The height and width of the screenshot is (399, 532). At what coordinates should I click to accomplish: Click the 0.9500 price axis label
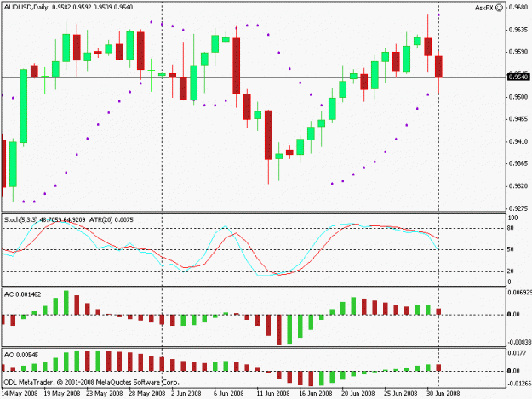pos(518,97)
